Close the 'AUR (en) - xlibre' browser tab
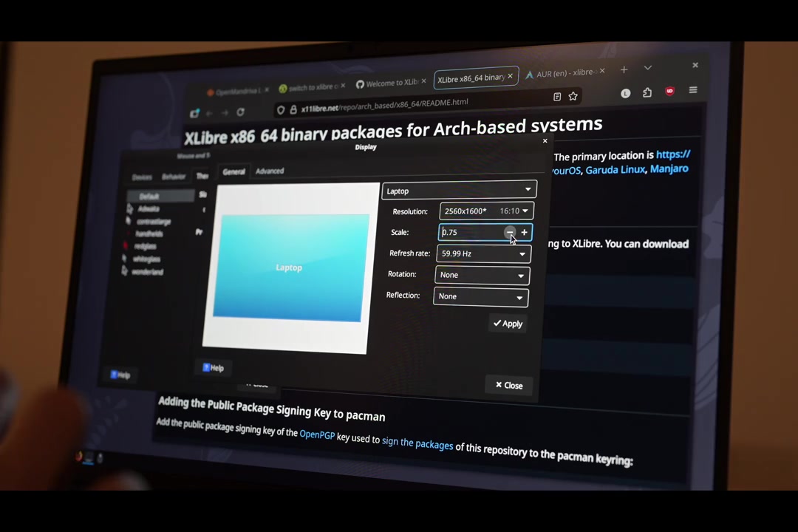Screen dimensions: 798x532 pos(602,71)
